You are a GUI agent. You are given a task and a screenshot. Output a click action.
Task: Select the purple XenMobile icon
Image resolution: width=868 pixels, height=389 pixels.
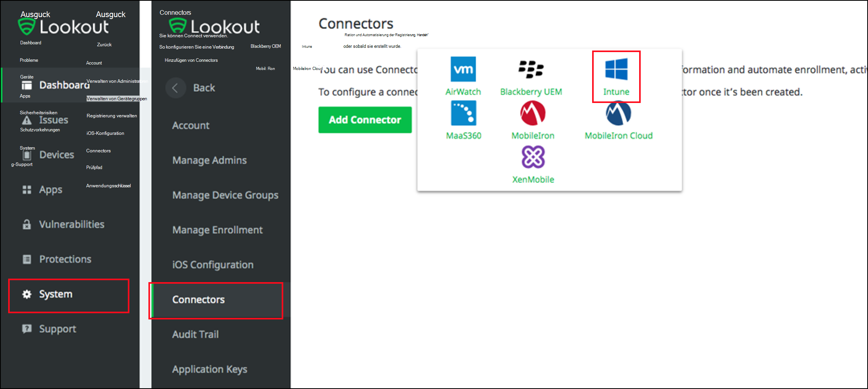[x=533, y=157]
